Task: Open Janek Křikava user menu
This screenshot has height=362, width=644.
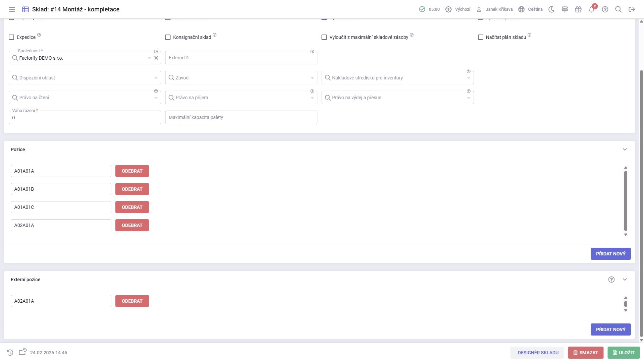Action: 495,9
